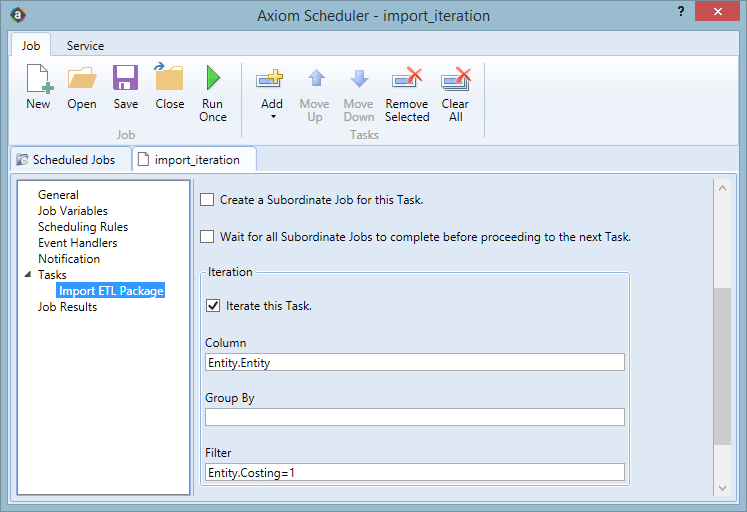Click the scrollbar down arrow
This screenshot has width=747, height=512.
722,488
